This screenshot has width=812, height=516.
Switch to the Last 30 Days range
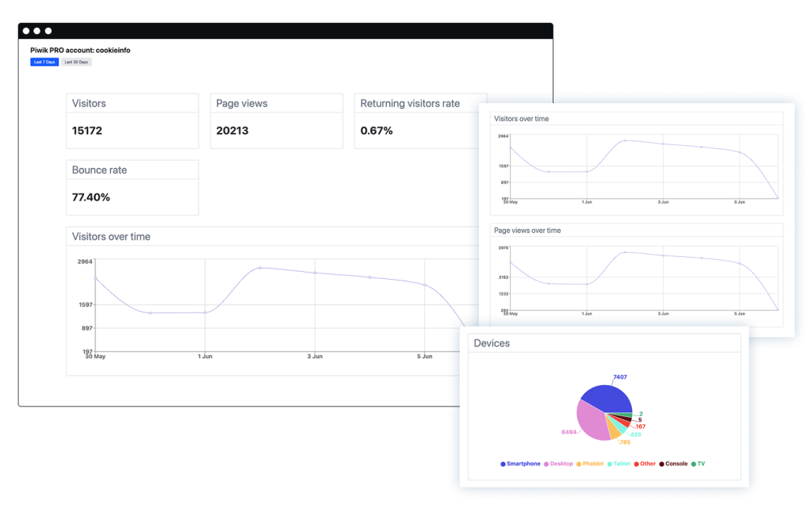(77, 62)
